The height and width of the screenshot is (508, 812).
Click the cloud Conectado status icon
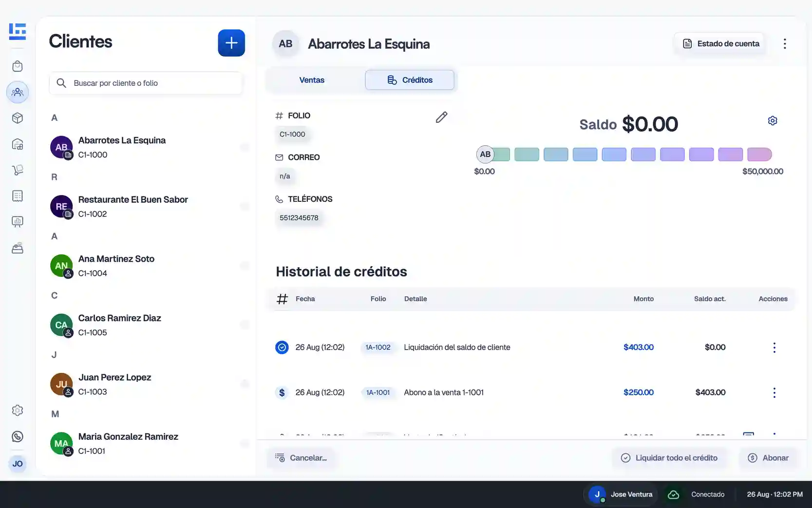pos(674,494)
